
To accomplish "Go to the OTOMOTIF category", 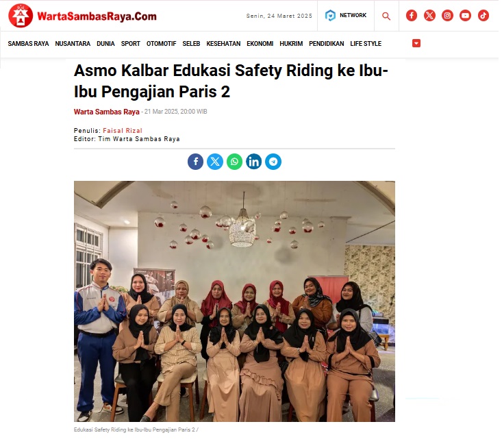I will (162, 44).
